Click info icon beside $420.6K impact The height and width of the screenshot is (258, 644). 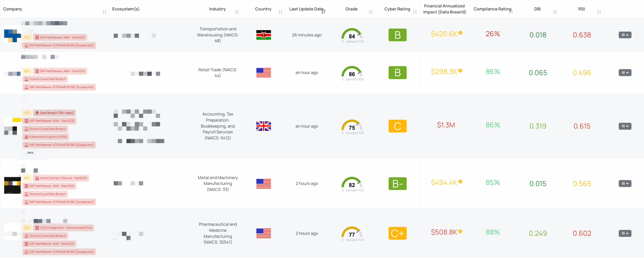(x=460, y=33)
